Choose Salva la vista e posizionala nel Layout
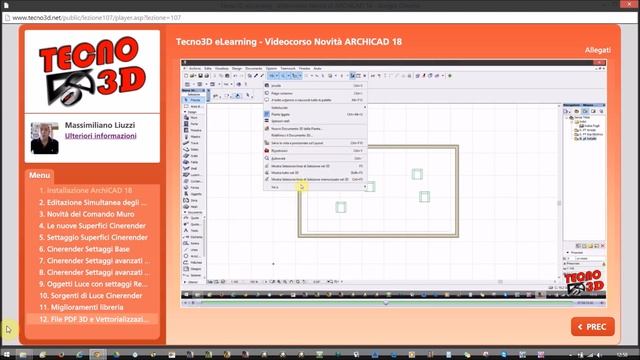Screen dimensions: 640x360 315,143
